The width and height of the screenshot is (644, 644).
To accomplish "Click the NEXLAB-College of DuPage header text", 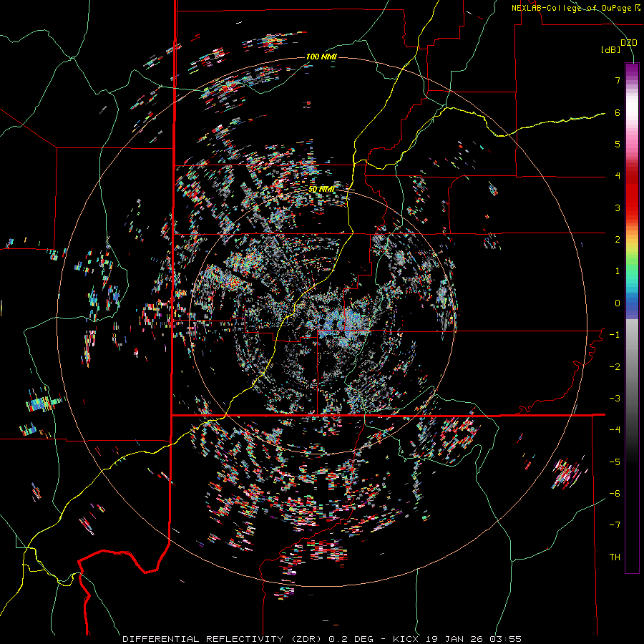I will coord(575,8).
